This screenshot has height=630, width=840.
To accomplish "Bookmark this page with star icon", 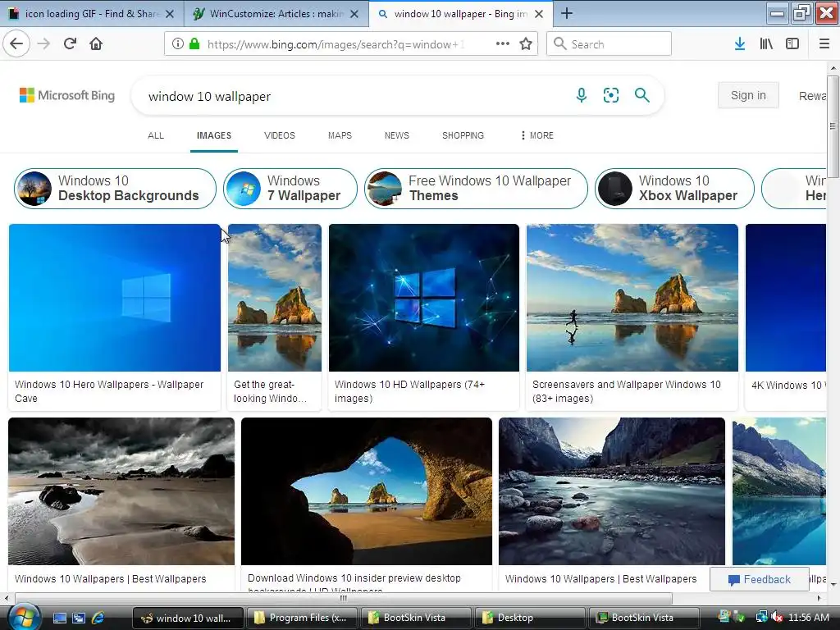I will click(x=526, y=44).
